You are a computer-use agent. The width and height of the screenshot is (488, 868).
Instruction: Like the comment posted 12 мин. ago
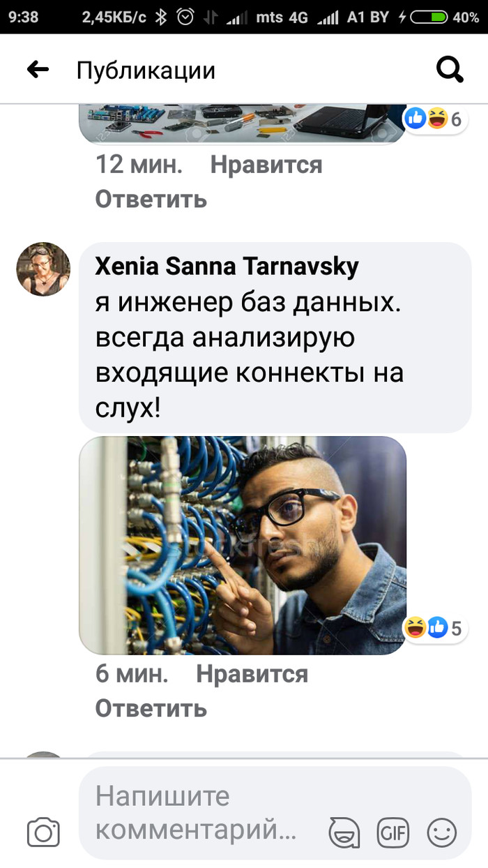[x=266, y=165]
